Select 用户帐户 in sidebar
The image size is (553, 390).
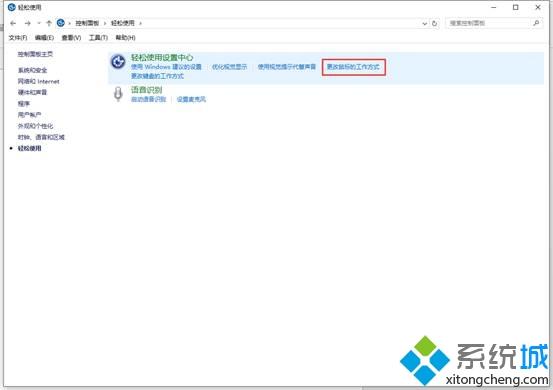29,115
